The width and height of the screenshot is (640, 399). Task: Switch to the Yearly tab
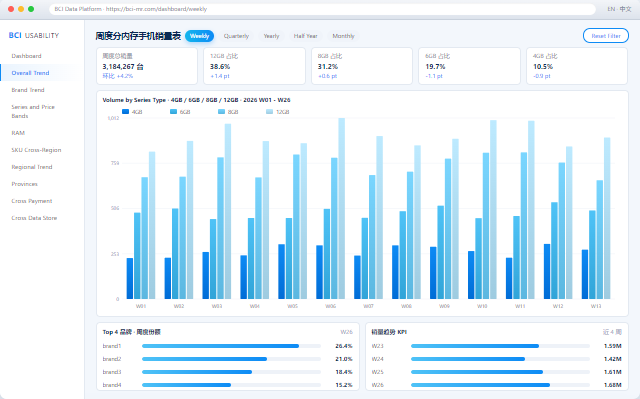tap(271, 36)
